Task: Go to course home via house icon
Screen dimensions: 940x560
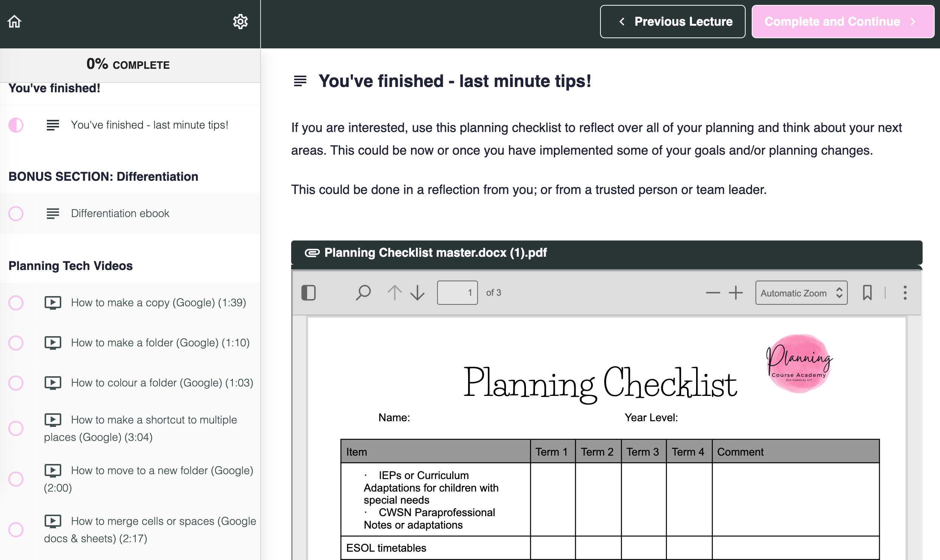Action: pyautogui.click(x=15, y=22)
